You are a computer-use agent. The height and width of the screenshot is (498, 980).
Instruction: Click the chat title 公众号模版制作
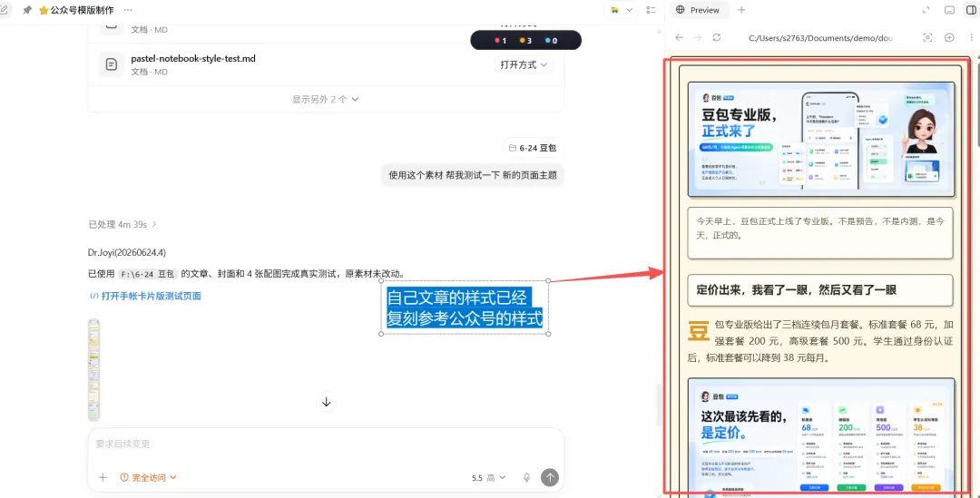82,10
